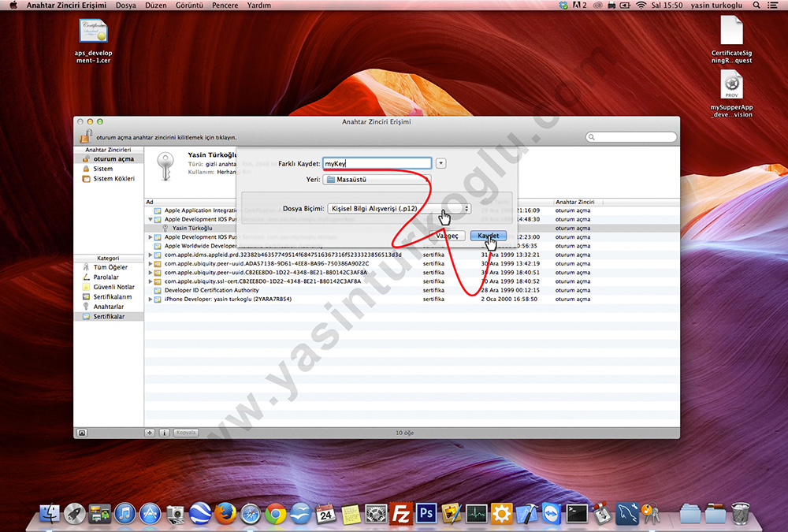
Task: Select Anahtarlar category
Action: [109, 307]
